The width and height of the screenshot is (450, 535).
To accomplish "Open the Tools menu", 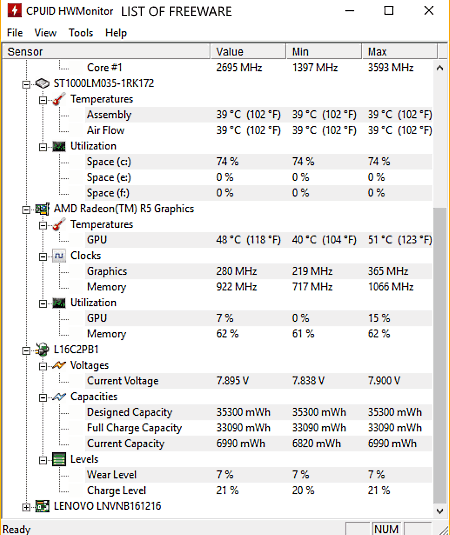I will click(x=81, y=33).
